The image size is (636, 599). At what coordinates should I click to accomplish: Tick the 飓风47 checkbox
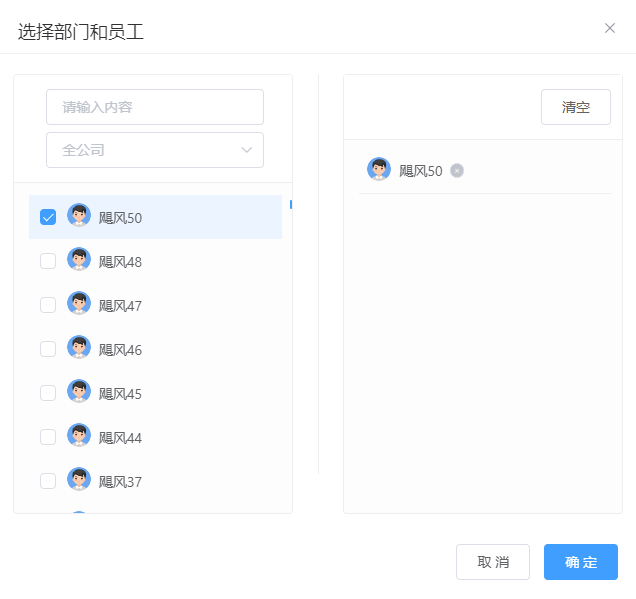48,305
